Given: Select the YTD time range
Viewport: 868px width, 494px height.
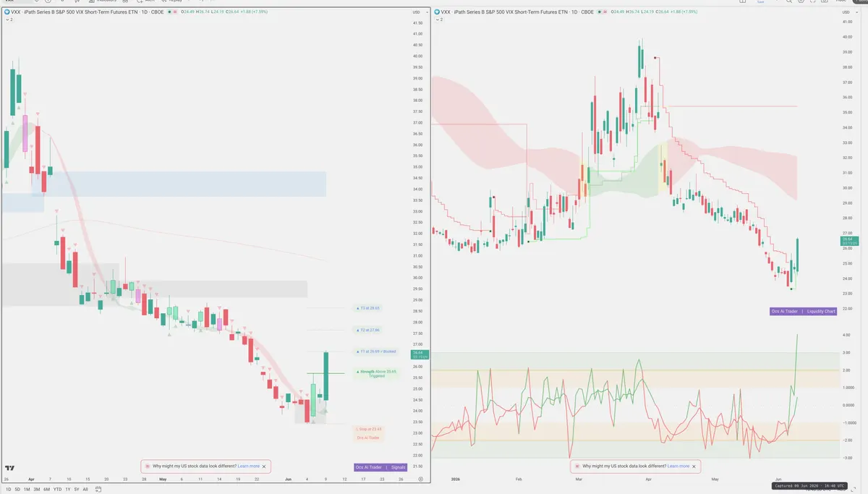Looking at the screenshot, I should coord(57,490).
